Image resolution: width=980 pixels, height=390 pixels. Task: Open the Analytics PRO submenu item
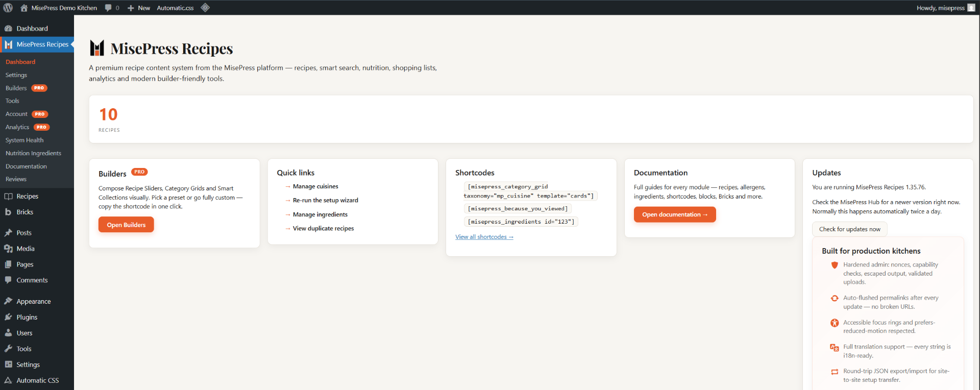point(27,127)
